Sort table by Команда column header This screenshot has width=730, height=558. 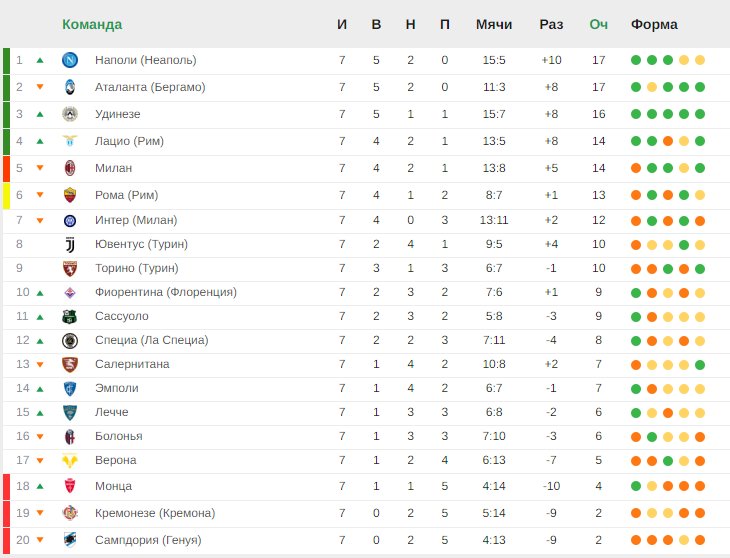(x=92, y=24)
